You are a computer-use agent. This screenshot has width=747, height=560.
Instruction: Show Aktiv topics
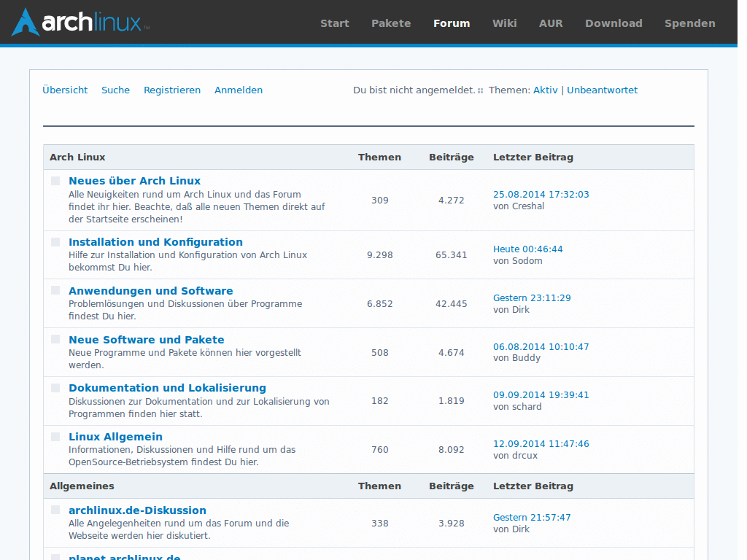[x=545, y=90]
